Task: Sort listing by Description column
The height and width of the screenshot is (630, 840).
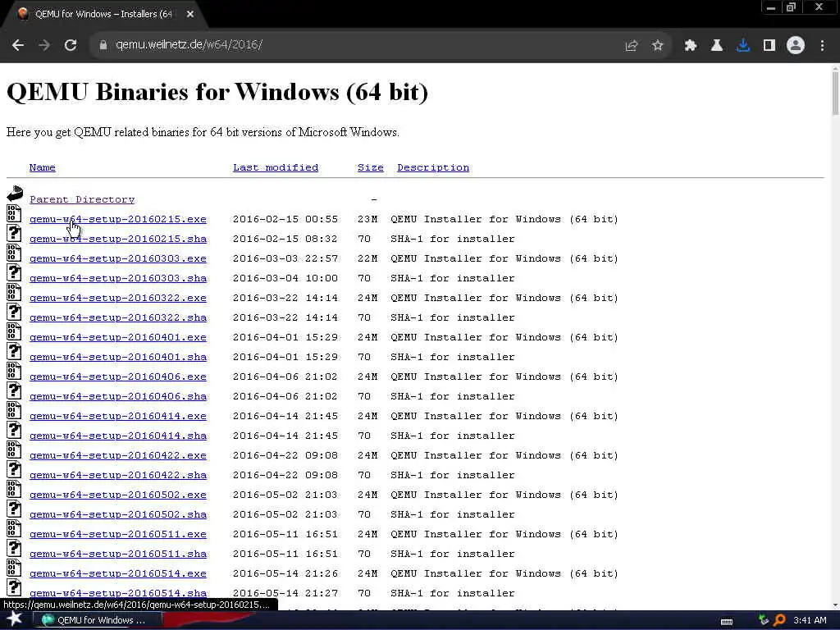Action: click(x=433, y=167)
